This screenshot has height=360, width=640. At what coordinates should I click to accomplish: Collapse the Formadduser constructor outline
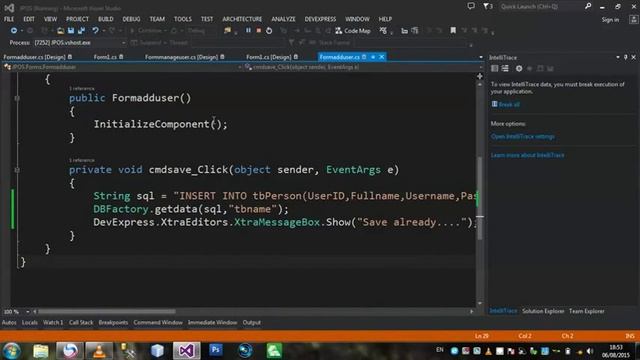(17, 98)
